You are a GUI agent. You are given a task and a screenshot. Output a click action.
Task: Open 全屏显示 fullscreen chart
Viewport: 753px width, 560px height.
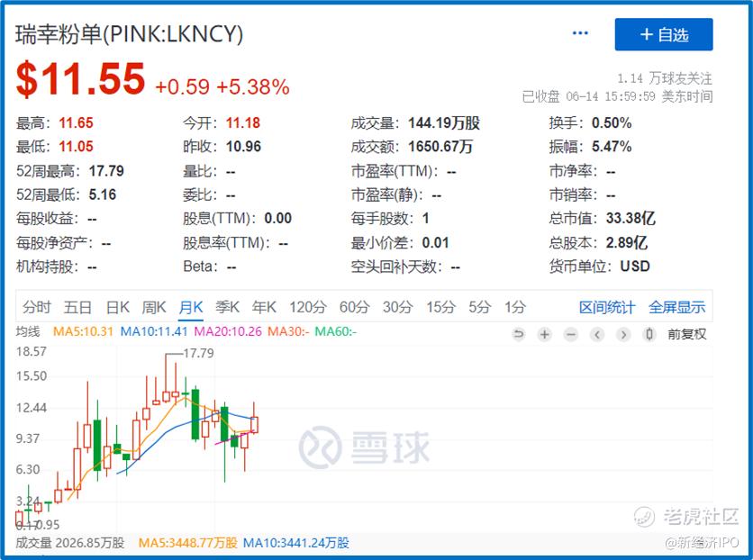click(x=677, y=307)
